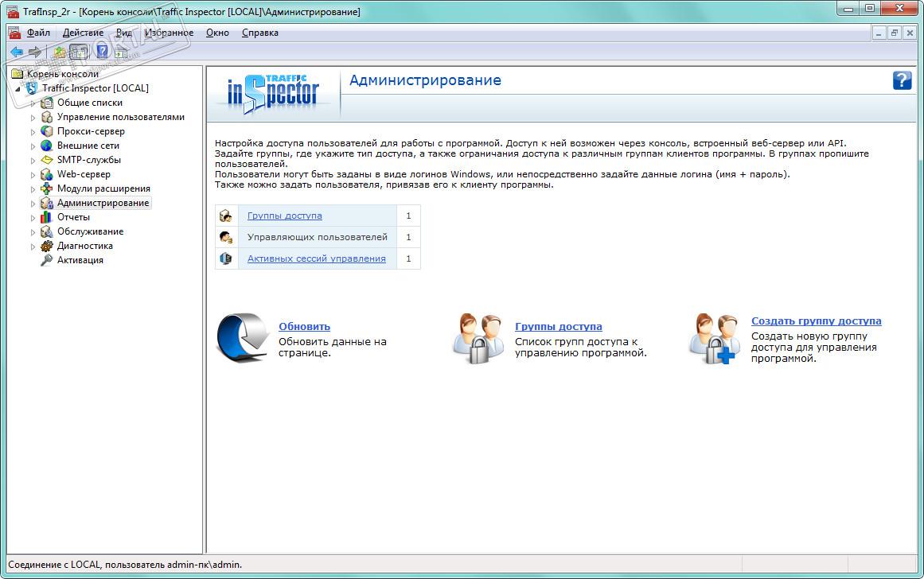Image resolution: width=924 pixels, height=579 pixels.
Task: Open the bold Группы доступа link above 'Список групп доступа'
Action: pyautogui.click(x=559, y=326)
